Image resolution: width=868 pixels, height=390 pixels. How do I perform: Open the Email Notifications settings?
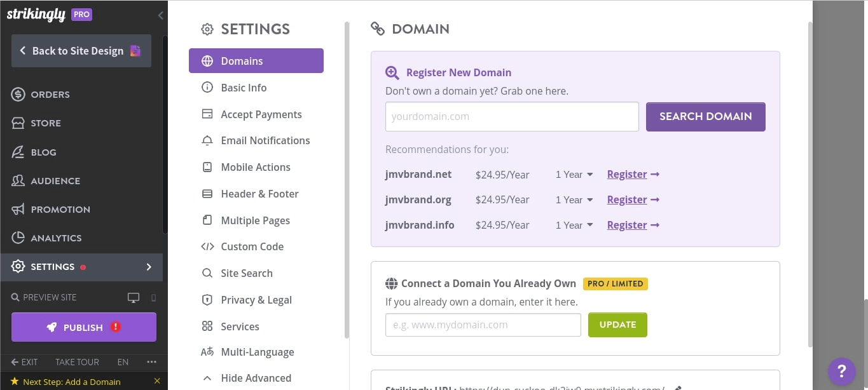pos(265,140)
